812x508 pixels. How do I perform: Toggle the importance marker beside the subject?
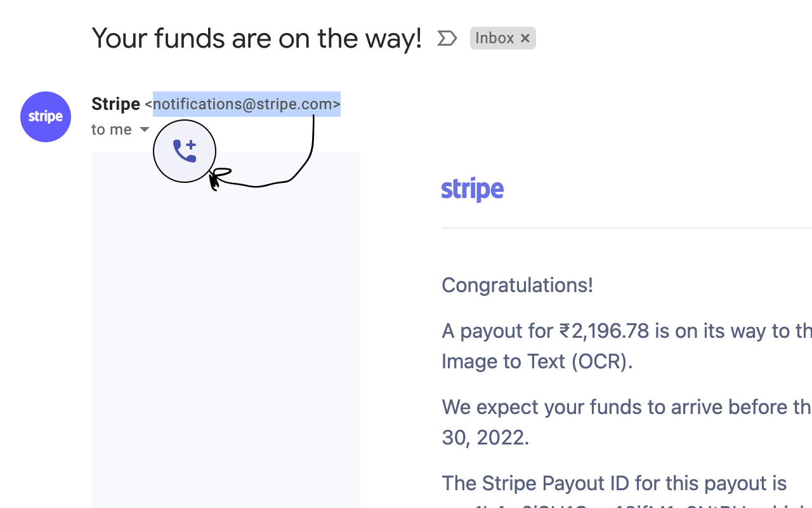447,39
